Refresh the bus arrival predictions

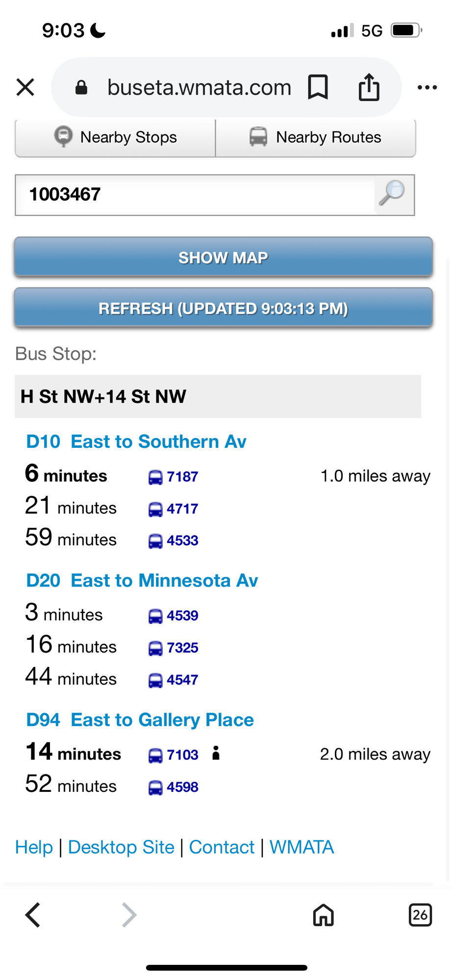coord(224,308)
